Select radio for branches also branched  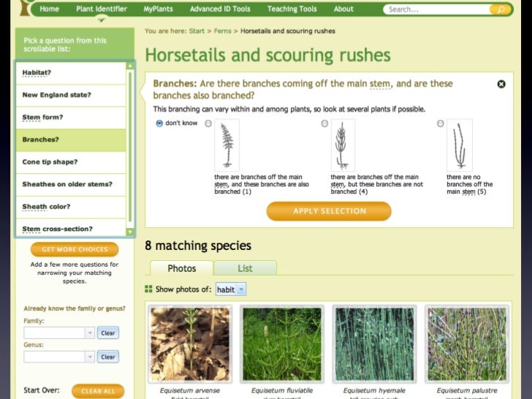click(x=208, y=123)
